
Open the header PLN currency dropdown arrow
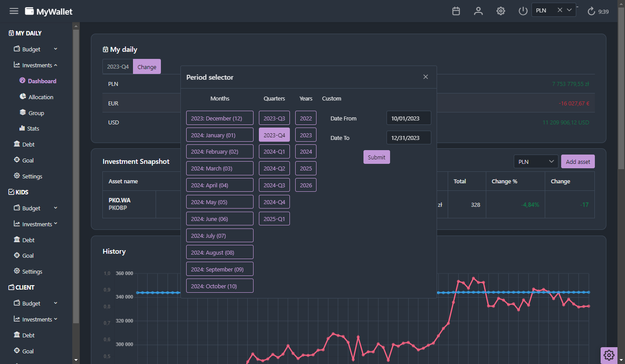(570, 10)
